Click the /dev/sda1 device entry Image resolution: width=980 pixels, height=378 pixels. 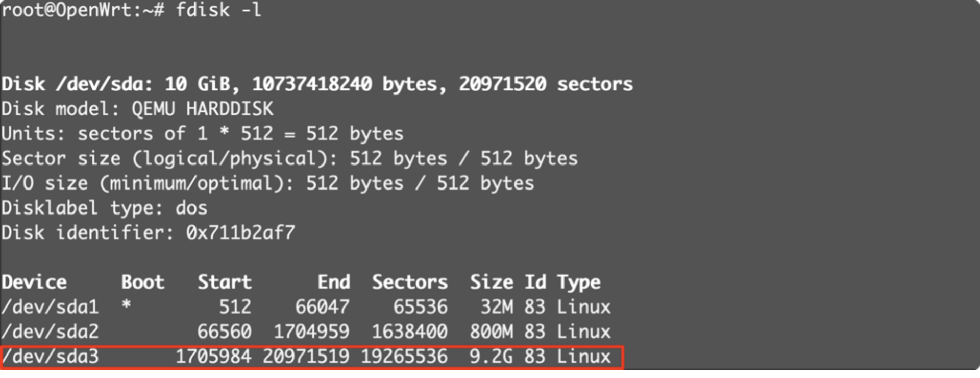(x=50, y=307)
